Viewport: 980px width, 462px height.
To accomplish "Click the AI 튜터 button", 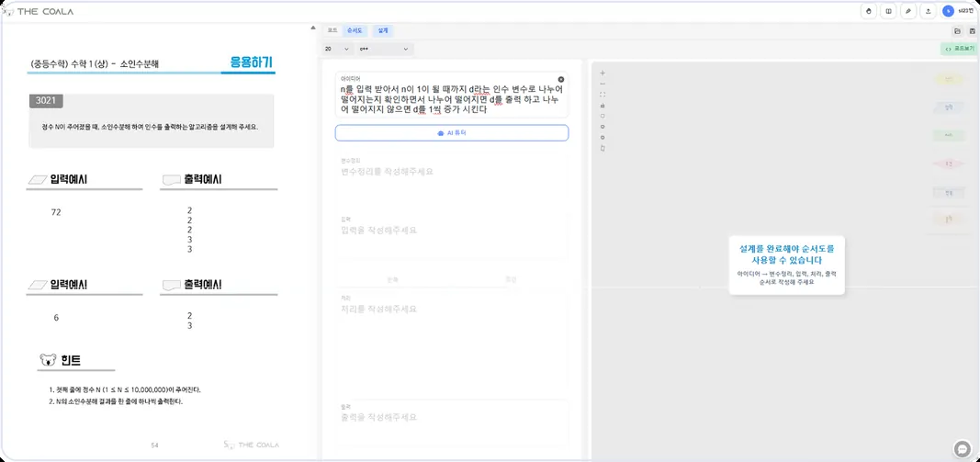I will pyautogui.click(x=452, y=133).
